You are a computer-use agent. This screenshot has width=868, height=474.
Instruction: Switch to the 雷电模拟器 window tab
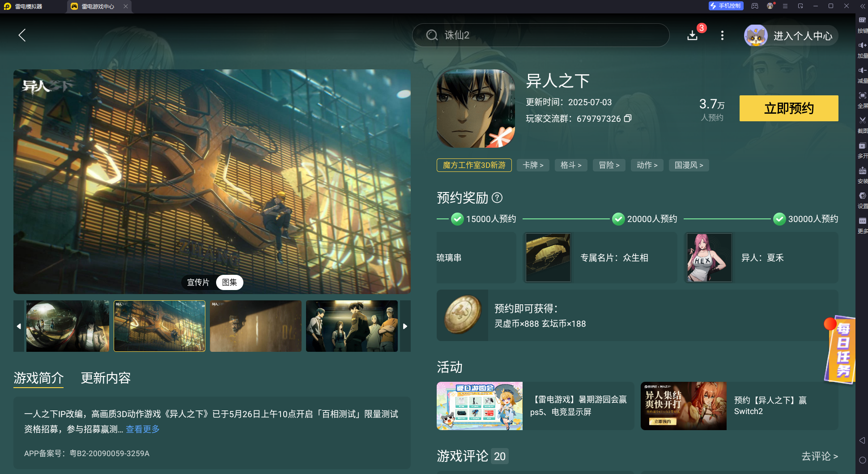click(23, 6)
